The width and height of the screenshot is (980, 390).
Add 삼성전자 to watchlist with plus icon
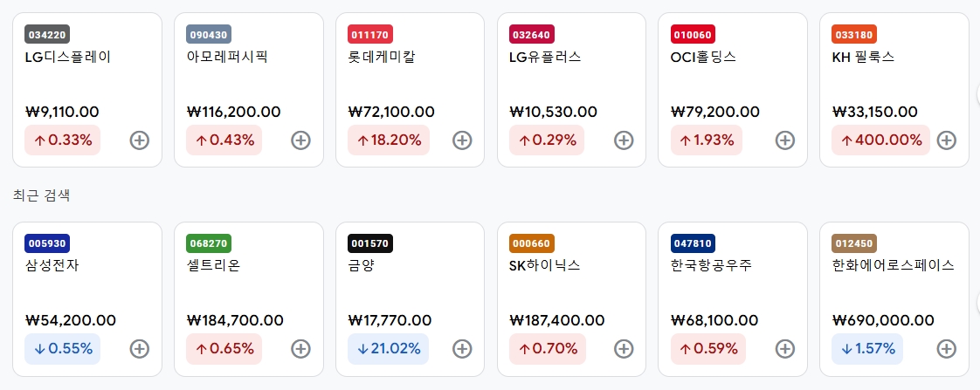[140, 349]
